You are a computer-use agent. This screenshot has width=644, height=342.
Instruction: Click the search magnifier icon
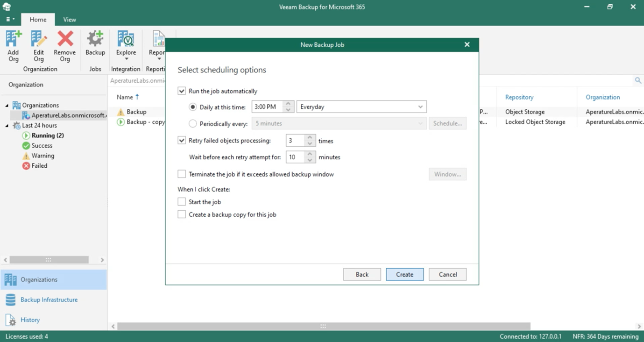[638, 81]
